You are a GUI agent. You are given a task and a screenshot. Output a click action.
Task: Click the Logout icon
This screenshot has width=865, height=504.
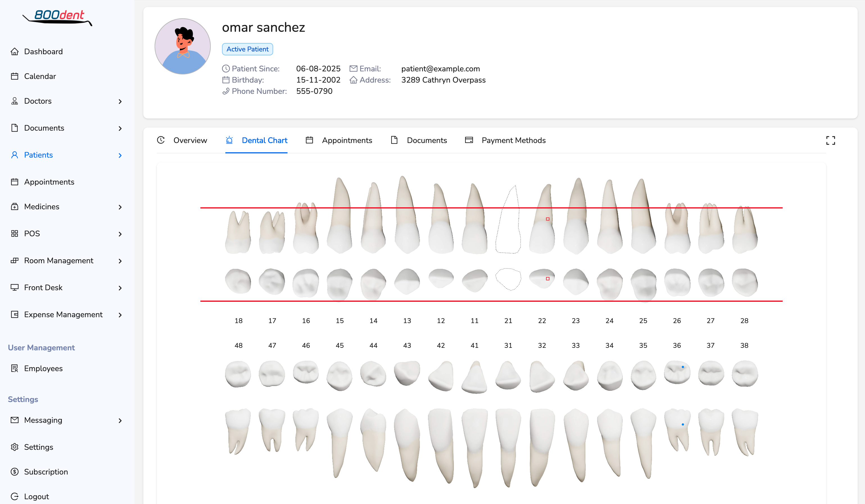[14, 496]
